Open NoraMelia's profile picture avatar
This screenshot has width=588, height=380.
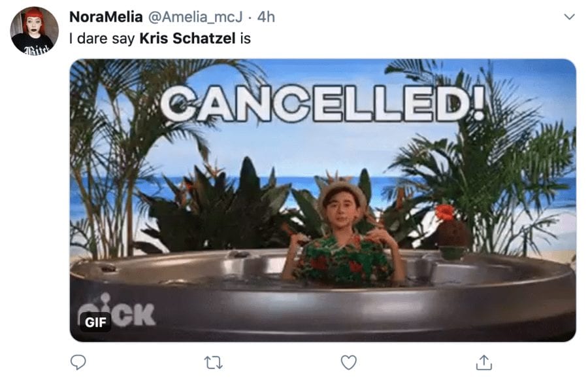[34, 31]
